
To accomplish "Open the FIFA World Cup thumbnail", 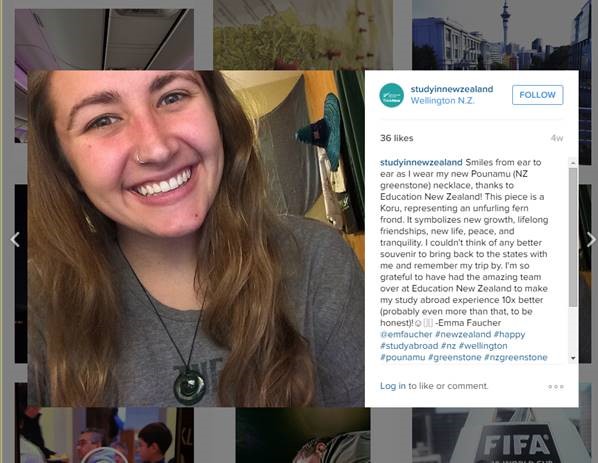I will [x=502, y=435].
